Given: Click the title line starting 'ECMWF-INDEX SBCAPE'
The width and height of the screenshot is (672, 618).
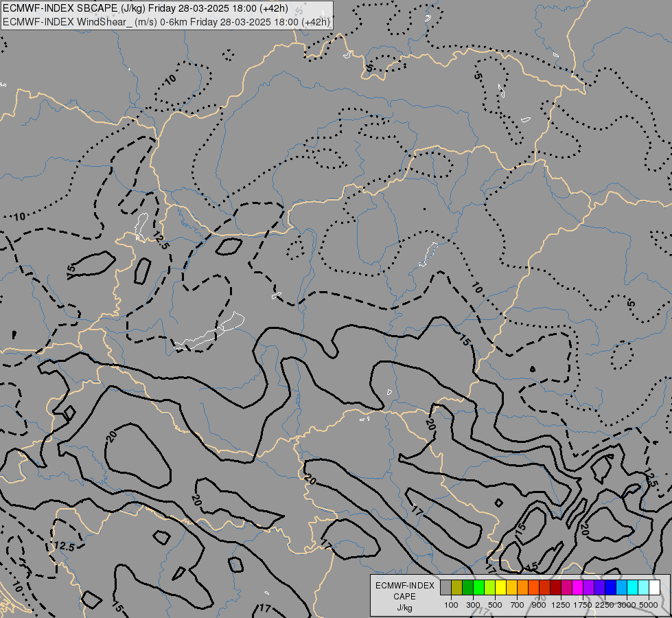Looking at the screenshot, I should point(146,8).
